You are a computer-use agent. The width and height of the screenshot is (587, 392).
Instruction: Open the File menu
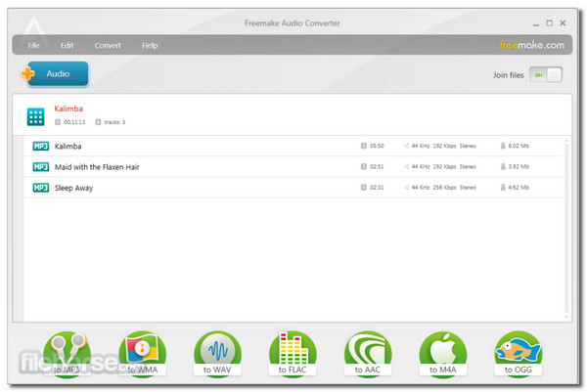33,45
